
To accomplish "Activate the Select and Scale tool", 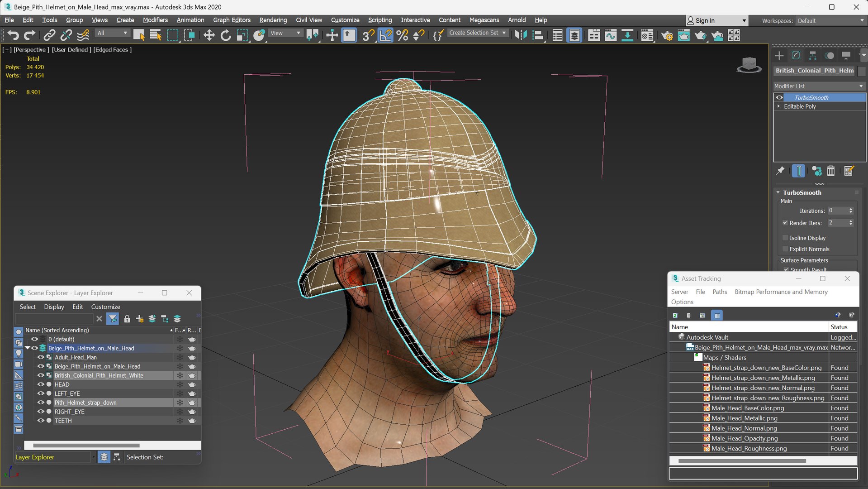I will pos(242,35).
